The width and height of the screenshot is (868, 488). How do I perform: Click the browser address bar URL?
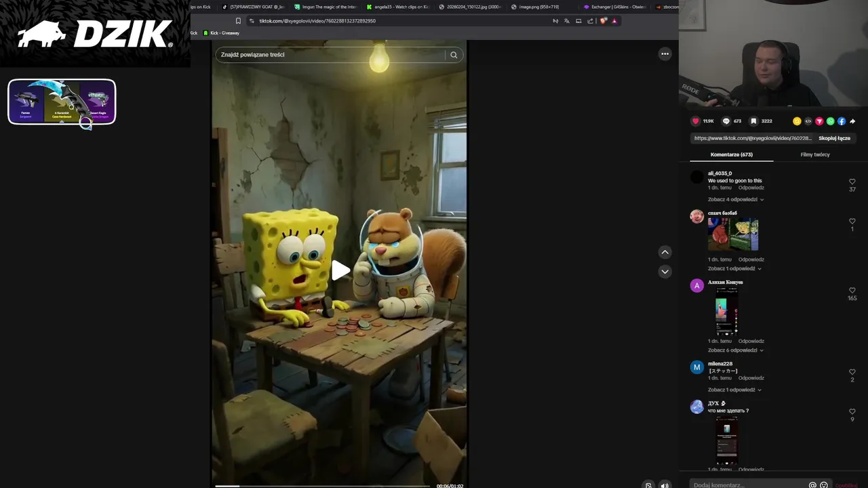(317, 21)
